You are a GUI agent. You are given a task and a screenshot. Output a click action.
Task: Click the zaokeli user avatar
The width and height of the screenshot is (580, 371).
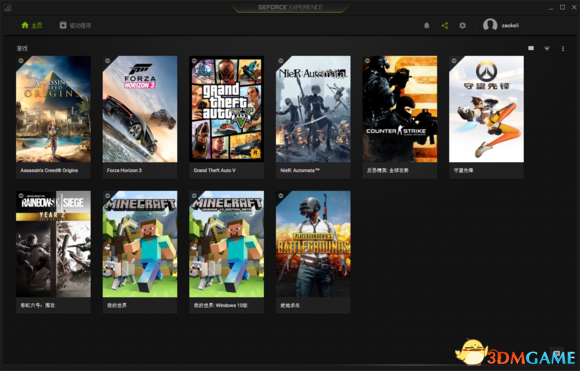click(490, 25)
